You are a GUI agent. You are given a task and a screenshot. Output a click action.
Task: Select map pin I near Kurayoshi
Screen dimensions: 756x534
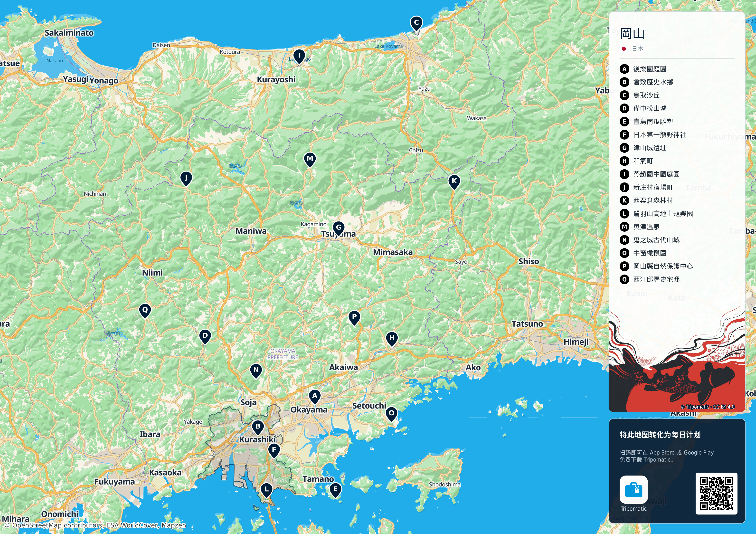pyautogui.click(x=299, y=56)
